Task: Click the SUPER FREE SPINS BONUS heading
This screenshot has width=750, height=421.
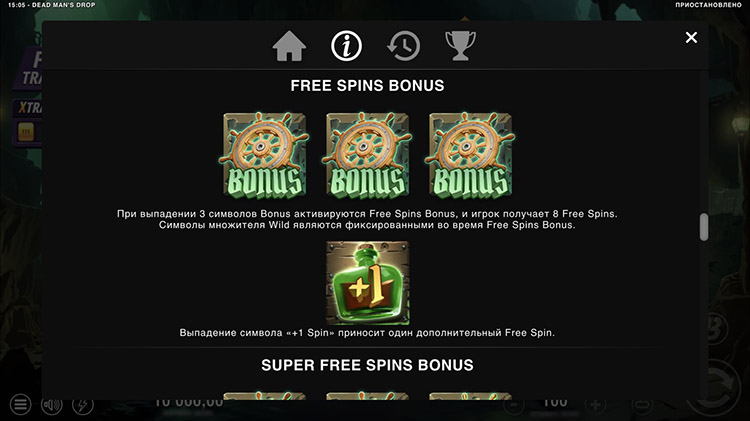Action: [x=367, y=365]
